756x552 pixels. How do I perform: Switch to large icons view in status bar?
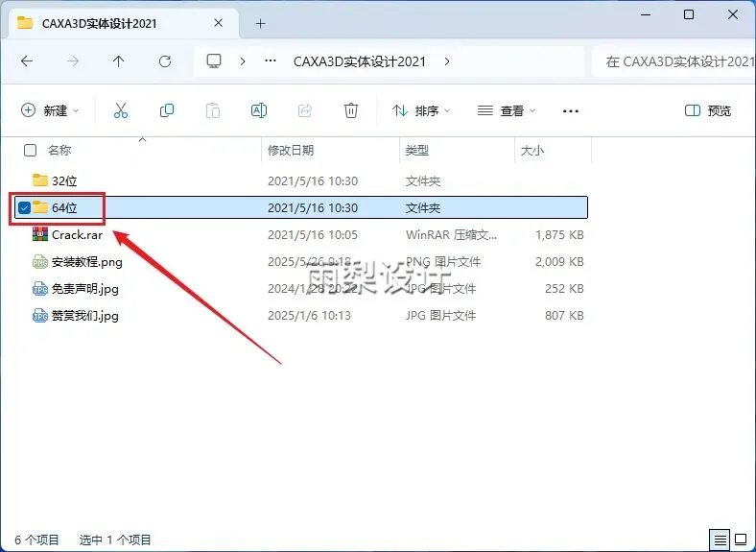click(x=741, y=540)
